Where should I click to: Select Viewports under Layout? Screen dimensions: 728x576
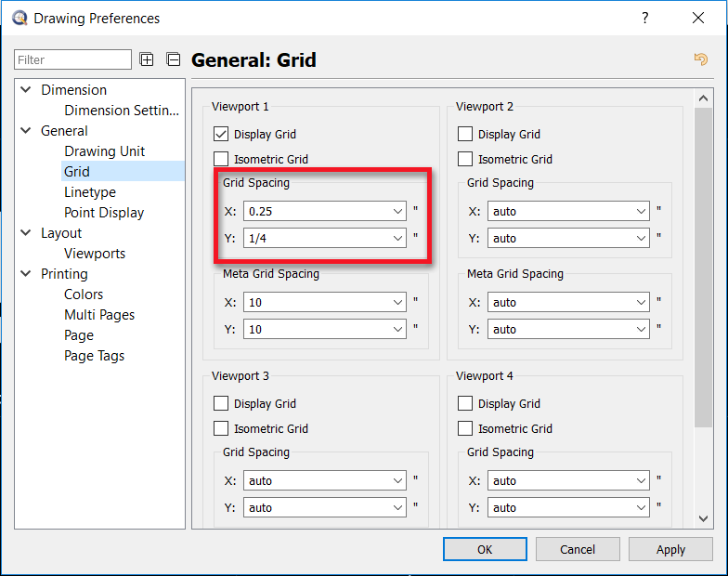(95, 254)
